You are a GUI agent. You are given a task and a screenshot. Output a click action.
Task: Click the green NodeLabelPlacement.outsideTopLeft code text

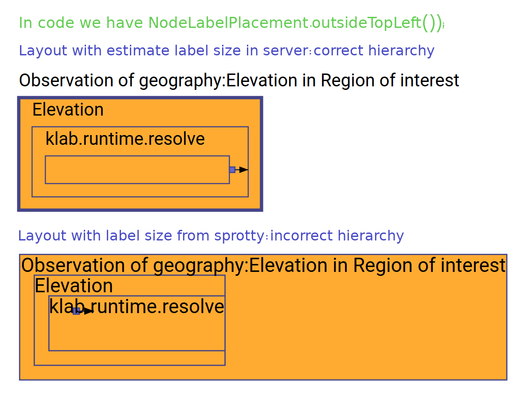coord(231,23)
